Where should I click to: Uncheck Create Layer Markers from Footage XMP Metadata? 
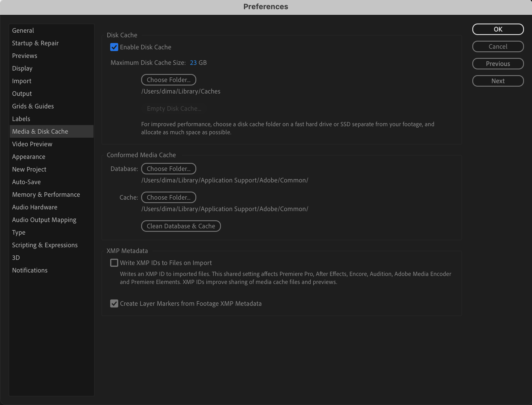coord(114,303)
